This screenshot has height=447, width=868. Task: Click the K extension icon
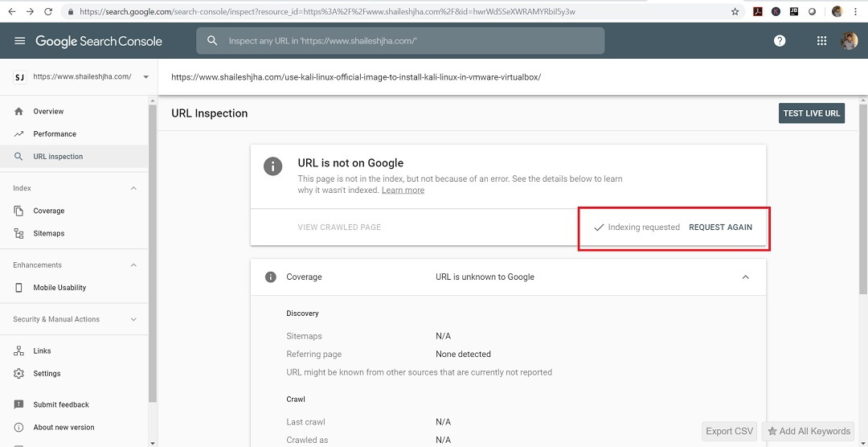tap(776, 11)
